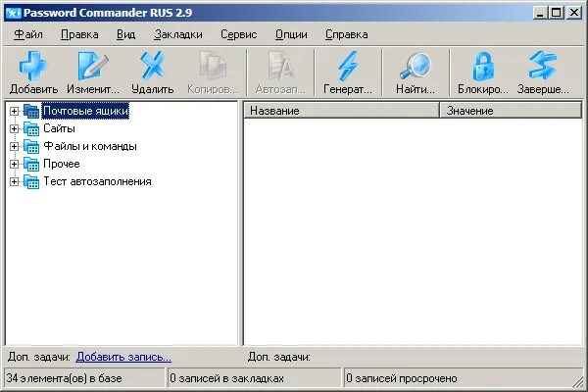Screen dimensions: 588x392
Task: Open the Вид menu
Action: pos(126,34)
